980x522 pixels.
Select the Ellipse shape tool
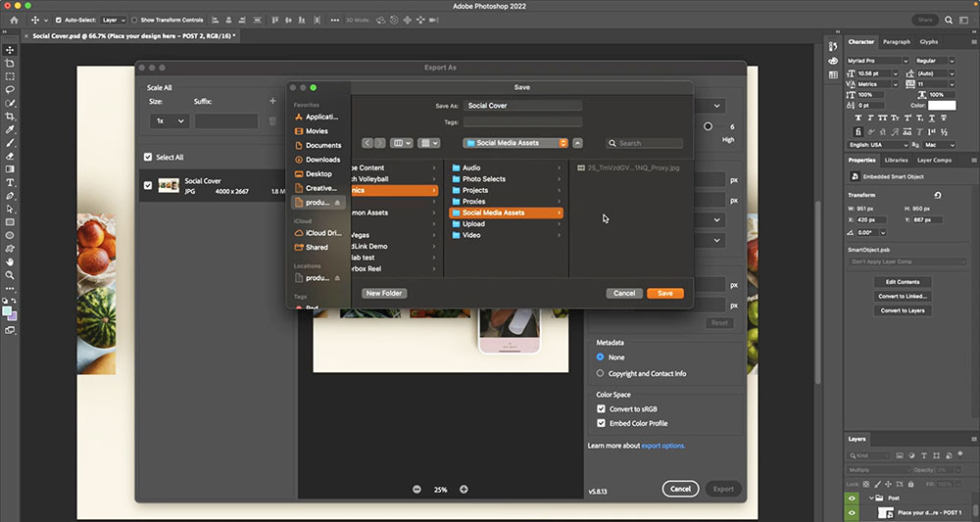(10, 235)
